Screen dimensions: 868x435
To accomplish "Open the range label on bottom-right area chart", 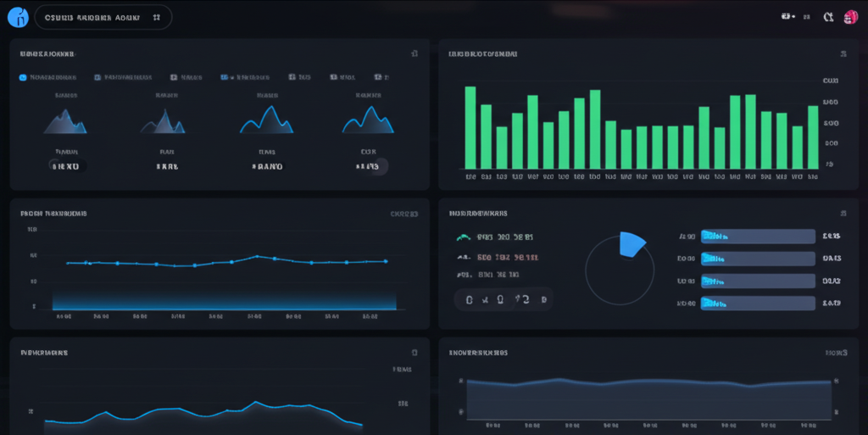I will [836, 352].
